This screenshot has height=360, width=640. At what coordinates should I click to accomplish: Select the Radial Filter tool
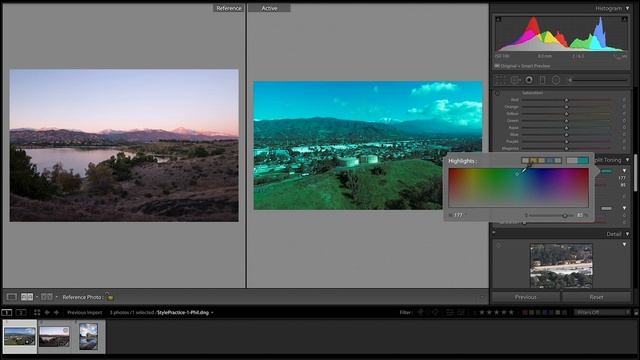coord(556,80)
